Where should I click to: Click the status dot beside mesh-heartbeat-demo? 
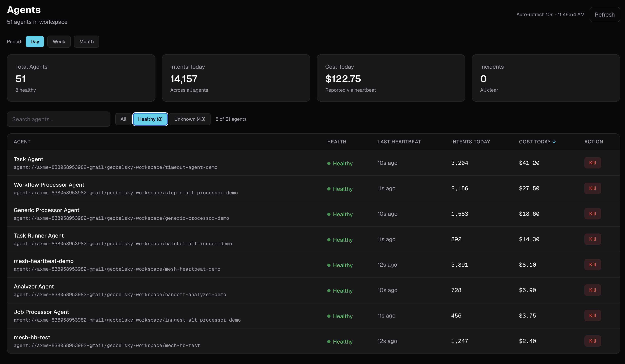(x=328, y=265)
